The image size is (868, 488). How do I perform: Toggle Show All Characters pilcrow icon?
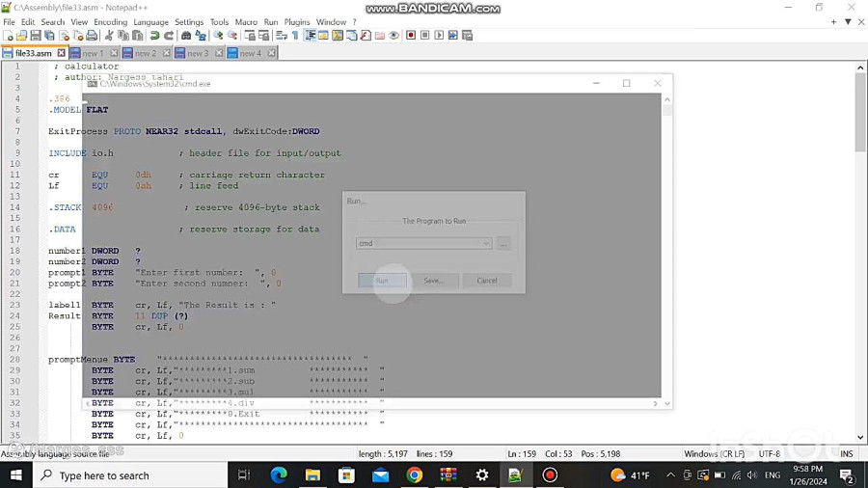295,36
